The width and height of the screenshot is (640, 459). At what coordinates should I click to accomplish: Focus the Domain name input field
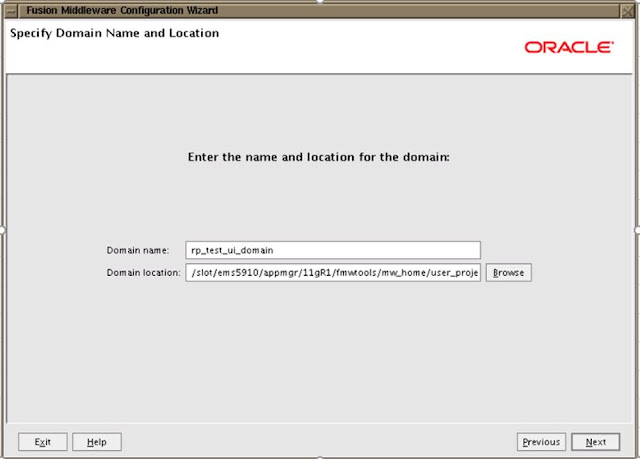point(333,250)
